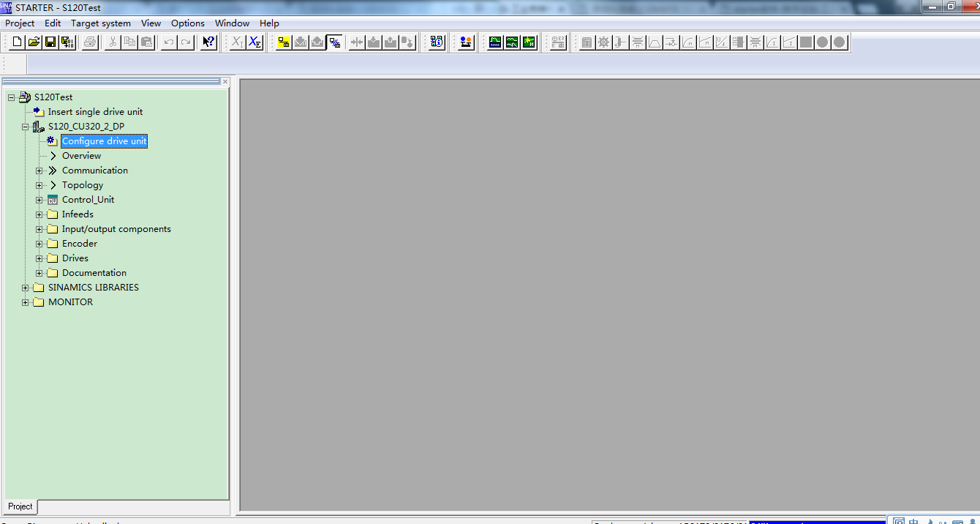The image size is (980, 524).
Task: Open an existing project via folder icon
Action: pos(34,42)
